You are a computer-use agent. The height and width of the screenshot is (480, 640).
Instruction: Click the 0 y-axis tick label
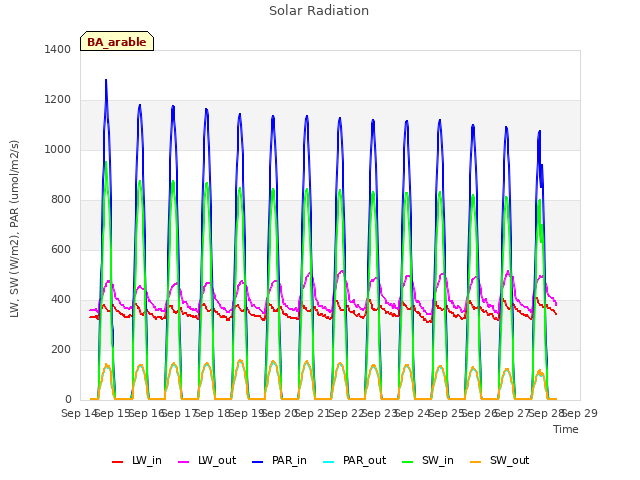tap(68, 400)
